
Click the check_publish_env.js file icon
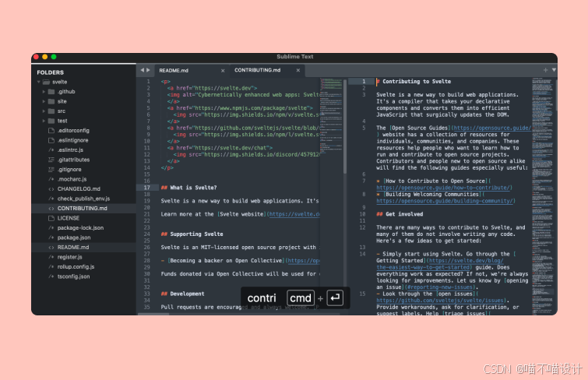[x=51, y=199]
